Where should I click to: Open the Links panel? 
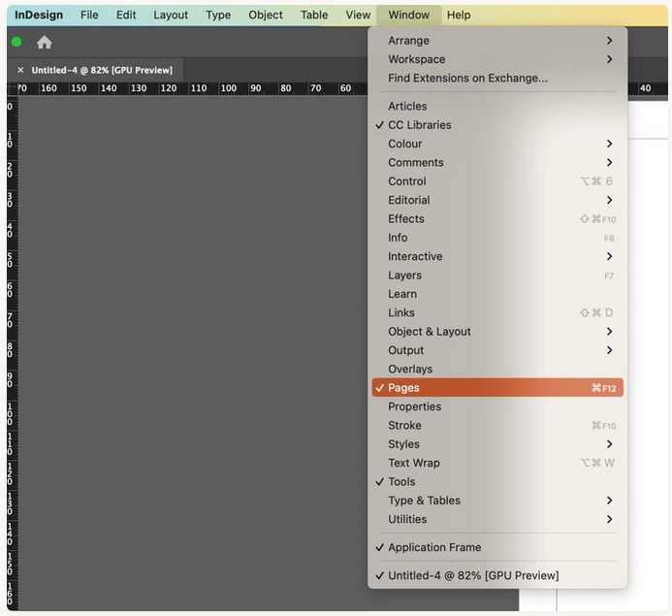[497, 312]
